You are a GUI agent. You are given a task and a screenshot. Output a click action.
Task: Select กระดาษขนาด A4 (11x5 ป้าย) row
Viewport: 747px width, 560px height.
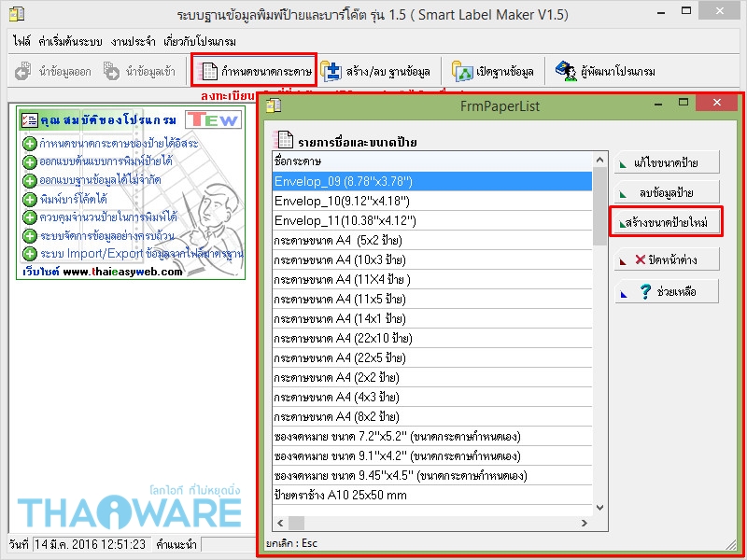[x=432, y=299]
